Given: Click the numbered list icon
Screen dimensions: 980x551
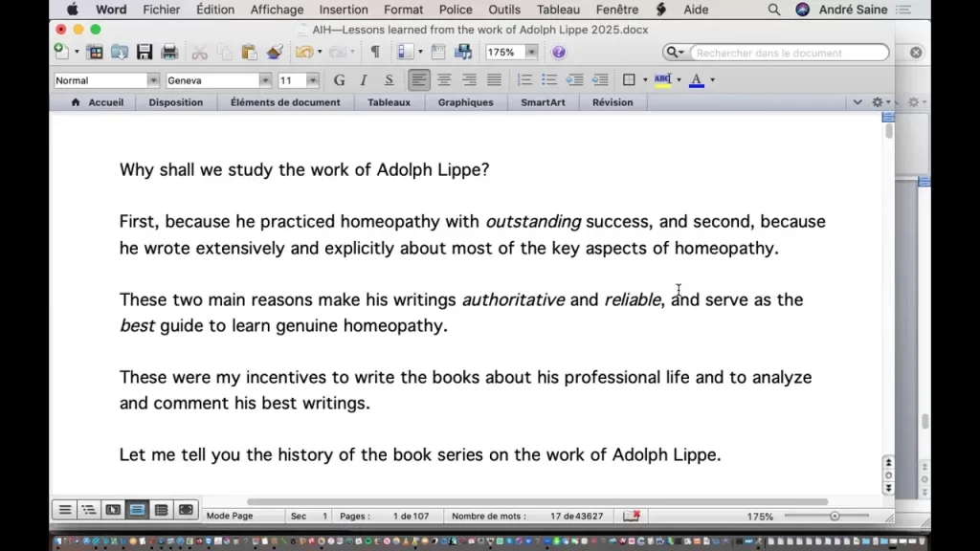Looking at the screenshot, I should pos(525,80).
